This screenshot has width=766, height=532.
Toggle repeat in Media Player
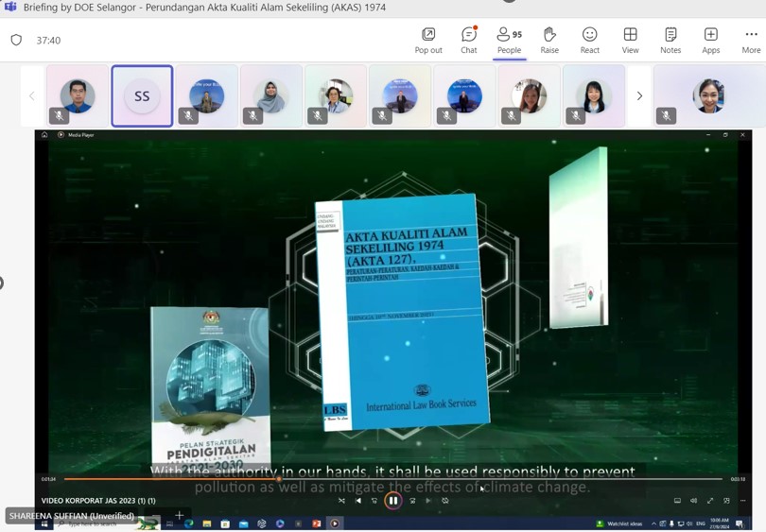click(x=445, y=500)
